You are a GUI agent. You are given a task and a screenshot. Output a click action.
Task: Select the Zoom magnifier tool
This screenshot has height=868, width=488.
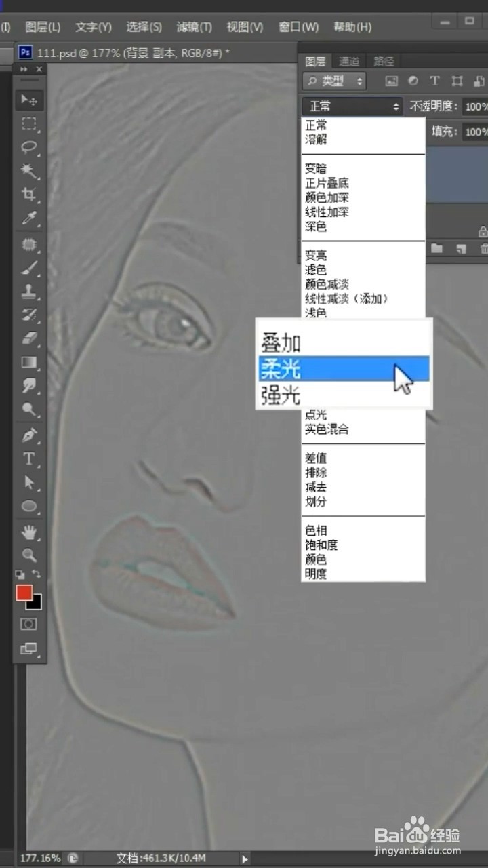pyautogui.click(x=29, y=555)
